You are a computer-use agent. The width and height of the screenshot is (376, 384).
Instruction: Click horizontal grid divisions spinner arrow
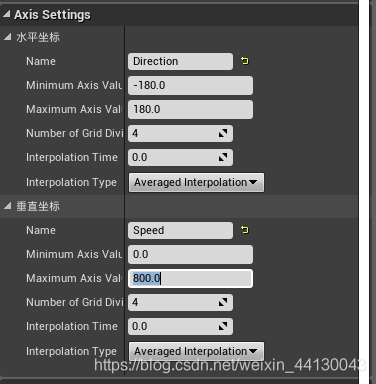223,133
